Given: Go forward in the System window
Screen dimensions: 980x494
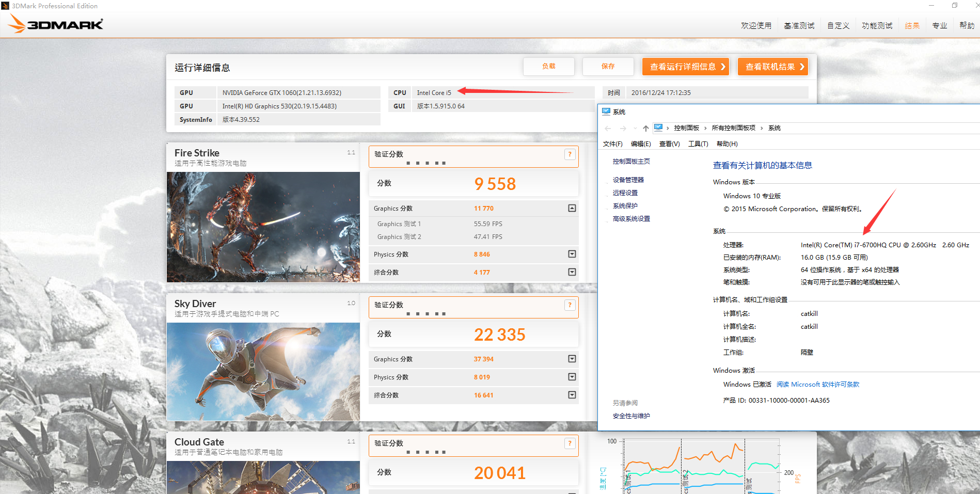Looking at the screenshot, I should (623, 128).
